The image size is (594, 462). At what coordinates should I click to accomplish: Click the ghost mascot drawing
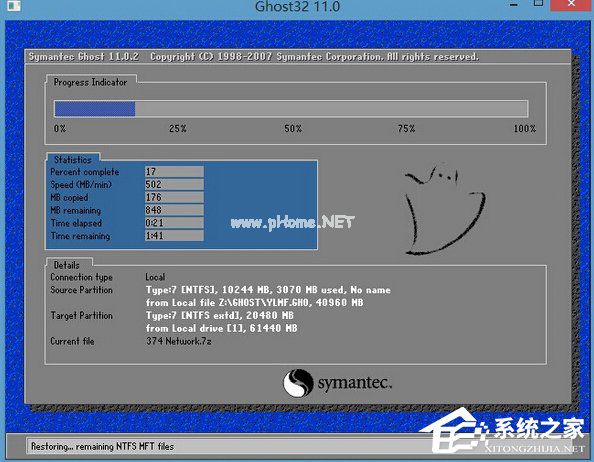tap(445, 209)
